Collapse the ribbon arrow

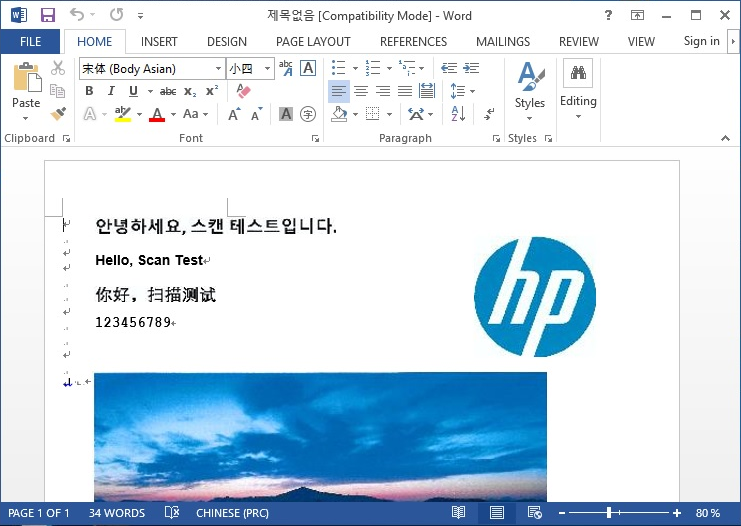click(x=725, y=138)
